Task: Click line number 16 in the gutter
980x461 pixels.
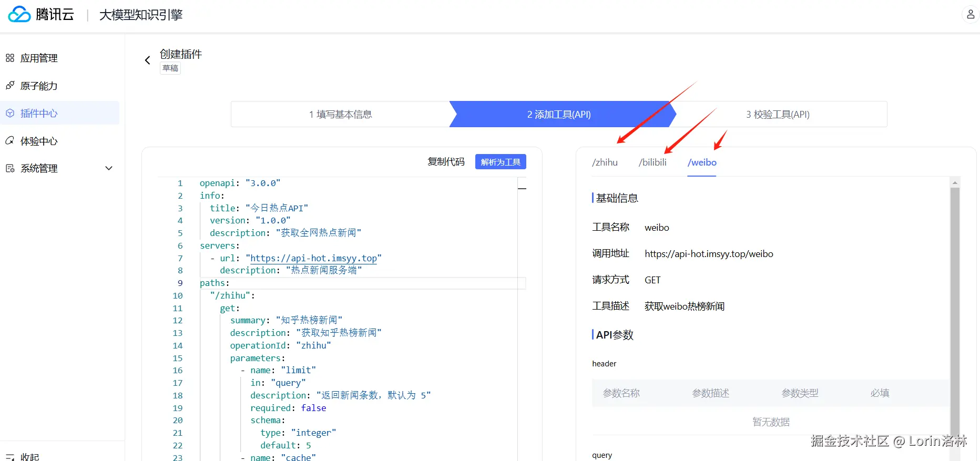Action: pyautogui.click(x=178, y=371)
